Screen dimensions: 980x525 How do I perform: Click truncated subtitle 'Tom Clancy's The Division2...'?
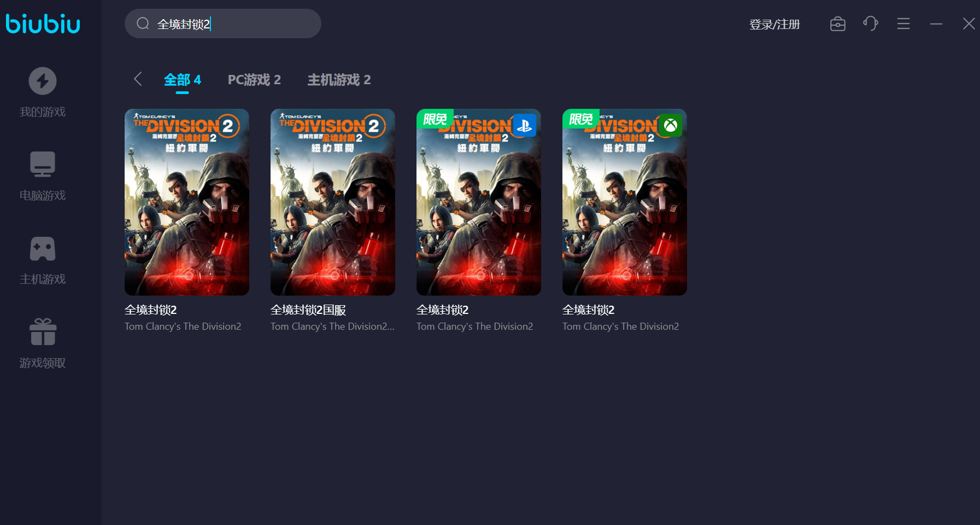[332, 326]
